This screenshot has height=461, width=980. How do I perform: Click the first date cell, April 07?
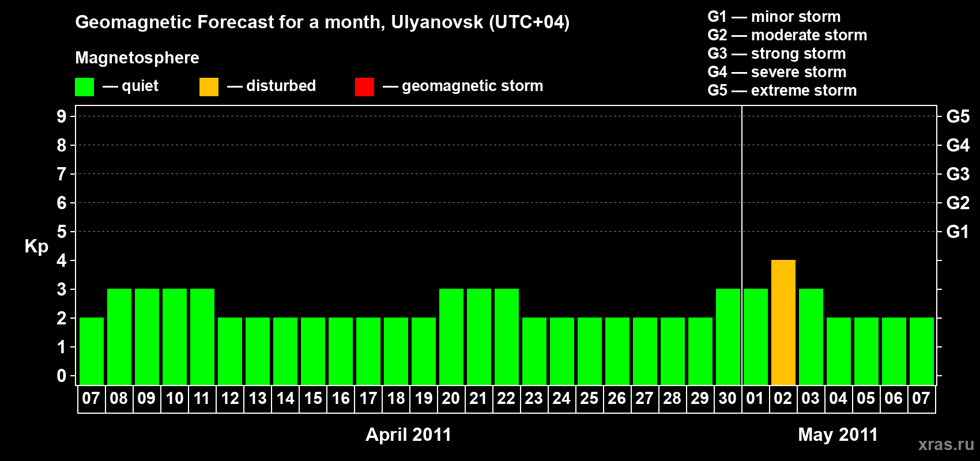tap(91, 399)
